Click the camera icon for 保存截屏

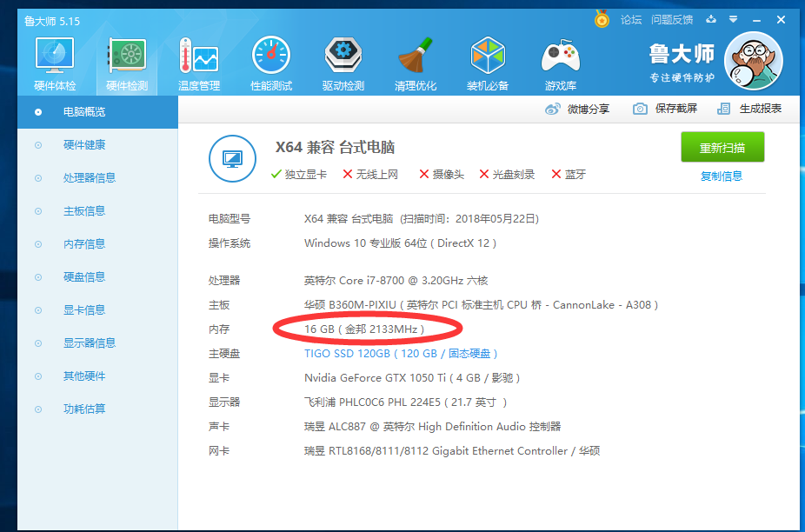640,109
